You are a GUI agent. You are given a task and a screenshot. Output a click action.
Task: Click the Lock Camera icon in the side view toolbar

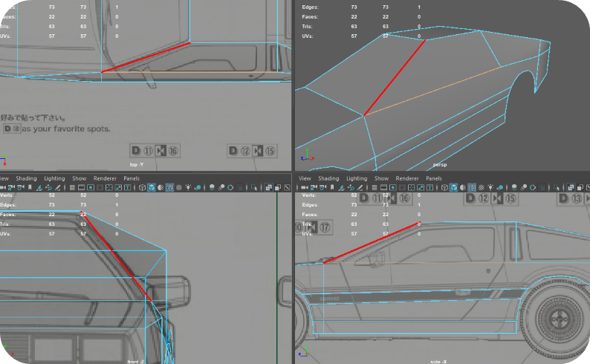(314, 187)
